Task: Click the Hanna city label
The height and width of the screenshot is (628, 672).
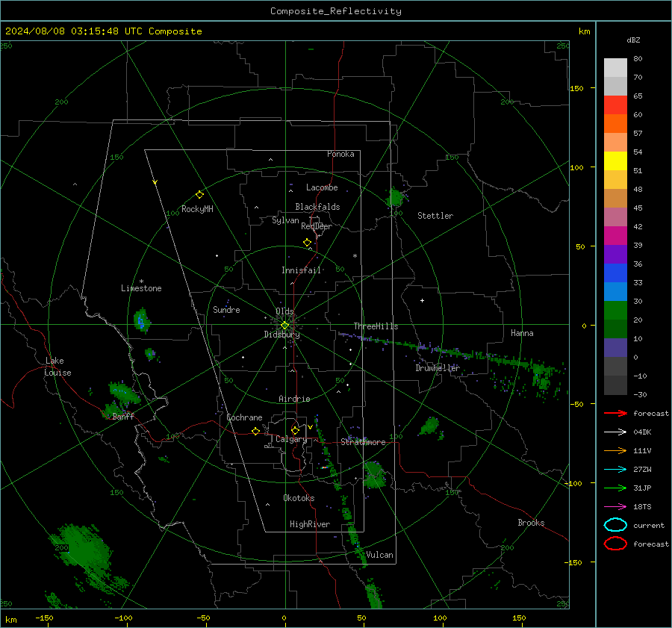Action: pos(522,333)
